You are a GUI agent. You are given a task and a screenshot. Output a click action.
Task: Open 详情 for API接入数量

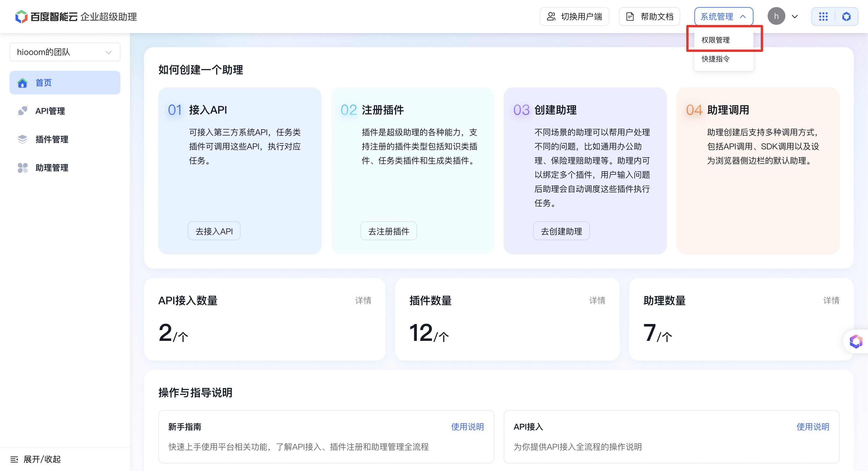tap(363, 300)
